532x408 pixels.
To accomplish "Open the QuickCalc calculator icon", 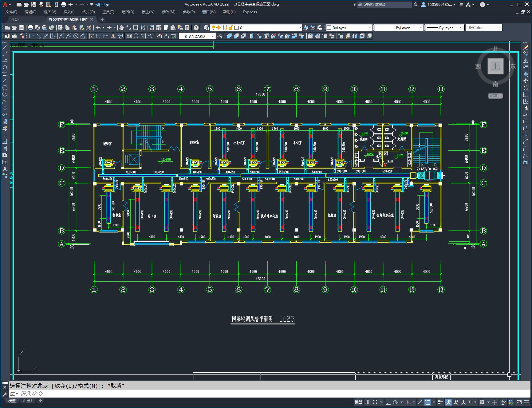I will [187, 28].
